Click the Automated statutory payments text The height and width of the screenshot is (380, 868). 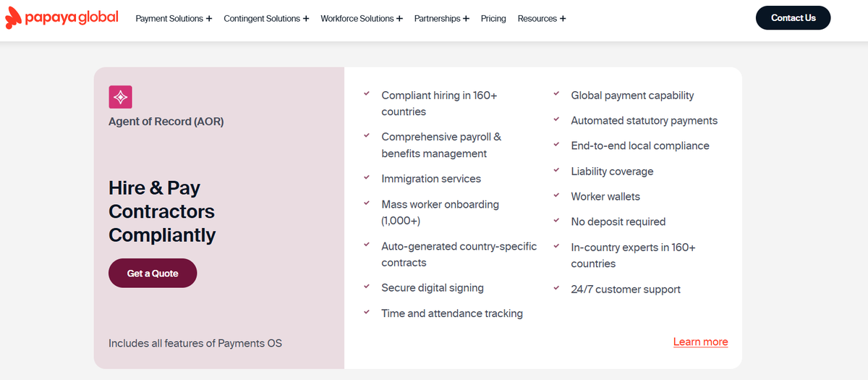(644, 121)
